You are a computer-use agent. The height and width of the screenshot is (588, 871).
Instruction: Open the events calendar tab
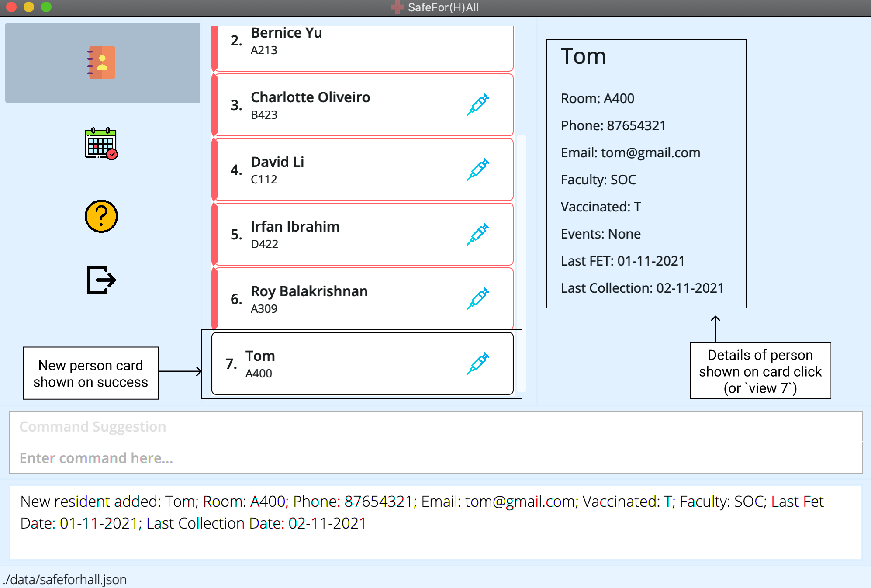101,144
